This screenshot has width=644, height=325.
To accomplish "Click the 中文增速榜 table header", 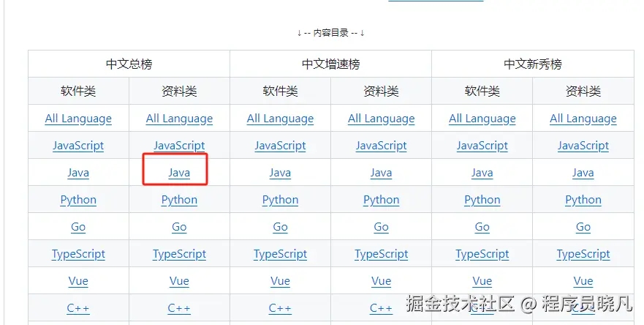I will [x=331, y=64].
